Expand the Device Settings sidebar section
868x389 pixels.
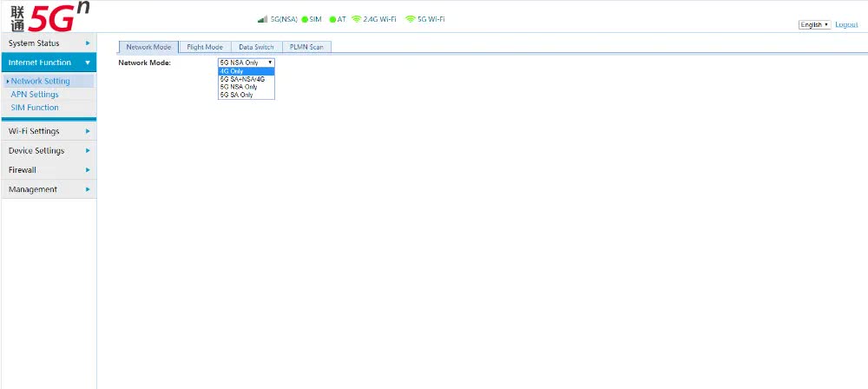click(x=49, y=151)
